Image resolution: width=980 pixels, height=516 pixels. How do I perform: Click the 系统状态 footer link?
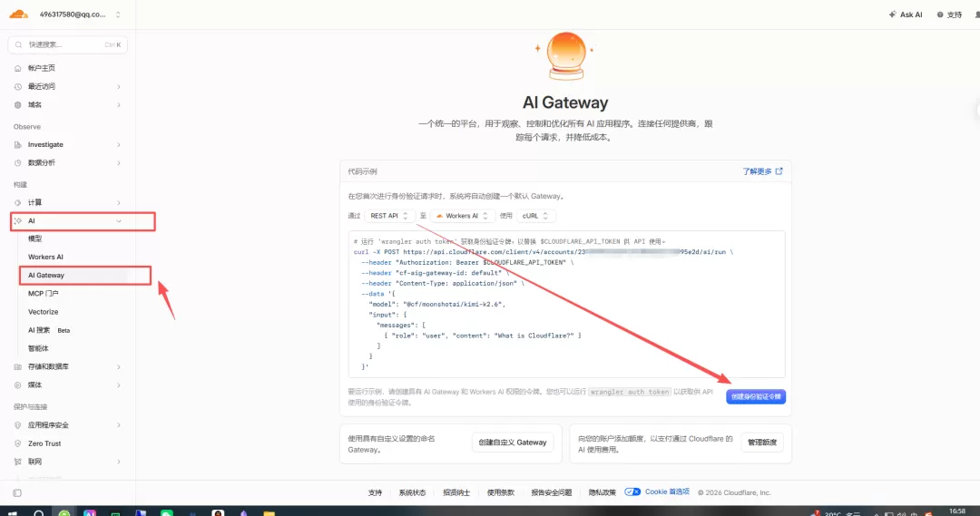(412, 493)
